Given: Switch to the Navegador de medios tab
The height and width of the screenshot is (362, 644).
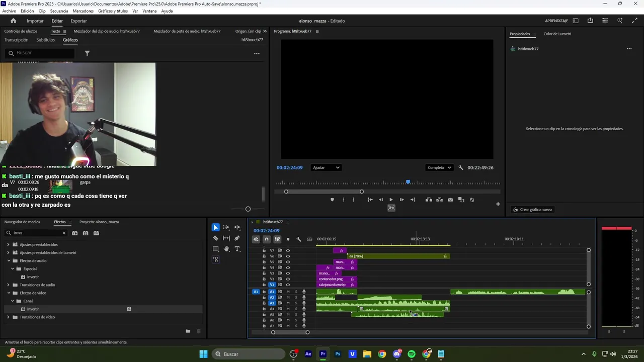Looking at the screenshot, I should pos(22,222).
